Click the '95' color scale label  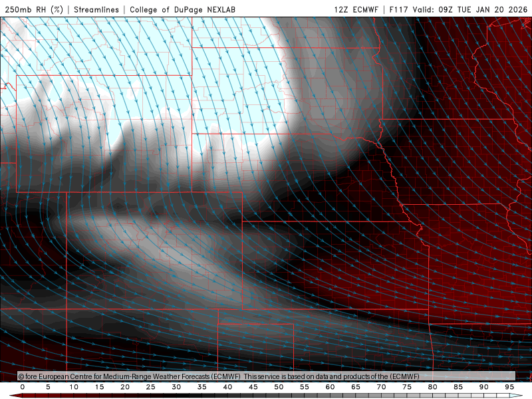509,387
